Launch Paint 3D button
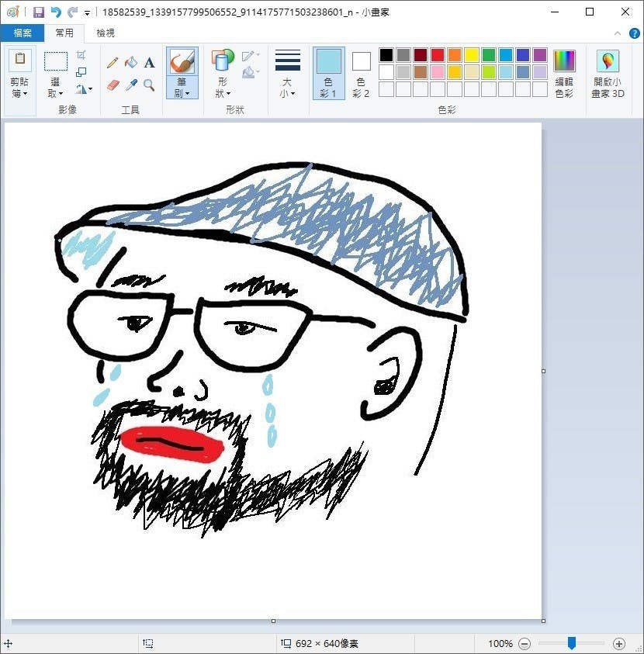Screen dimensions: 644x654 [608, 74]
